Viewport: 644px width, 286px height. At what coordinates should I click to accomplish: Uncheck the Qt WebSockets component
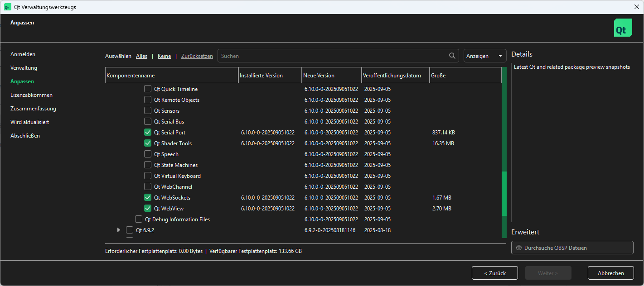(148, 197)
